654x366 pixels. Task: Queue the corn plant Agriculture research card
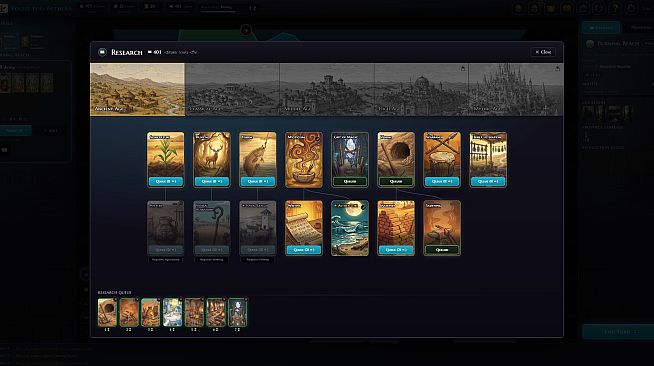(166, 181)
